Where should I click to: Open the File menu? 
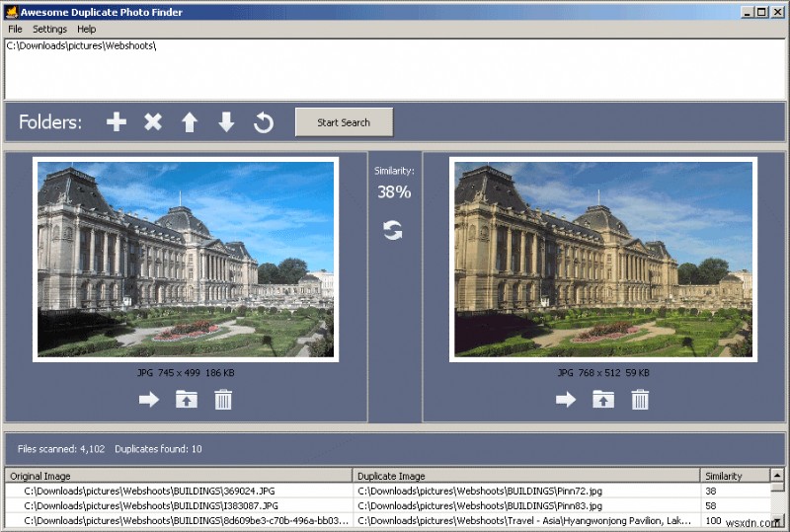click(15, 29)
